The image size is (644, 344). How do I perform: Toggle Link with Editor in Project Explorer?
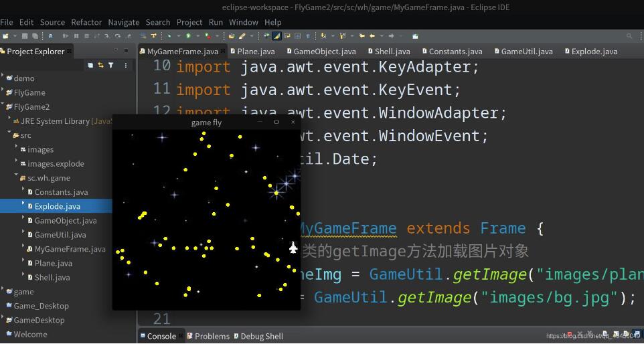click(100, 66)
